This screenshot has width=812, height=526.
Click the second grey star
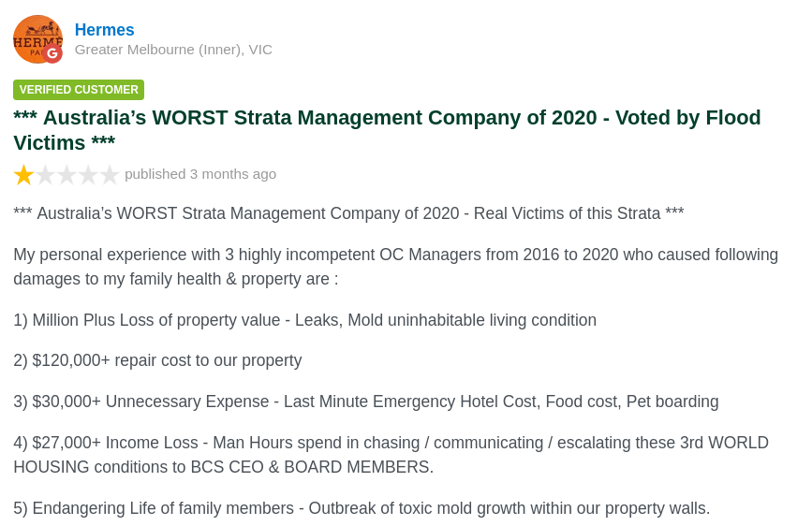coord(46,175)
